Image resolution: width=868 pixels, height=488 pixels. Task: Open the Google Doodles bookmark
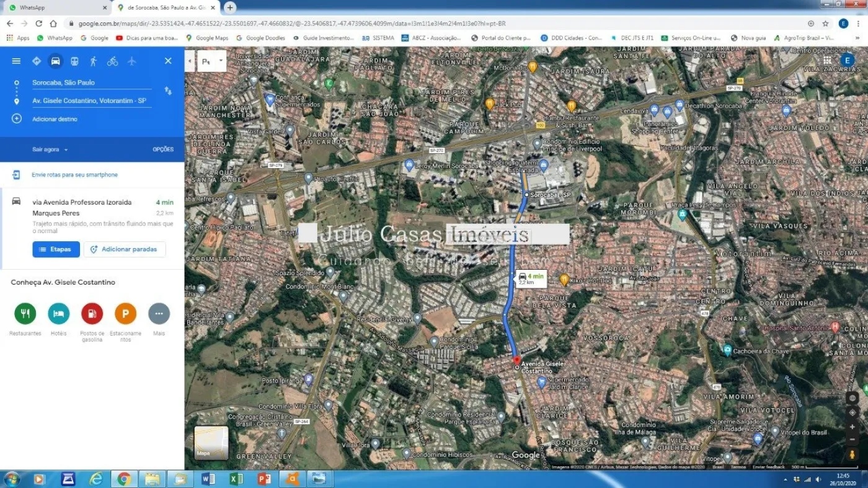260,38
